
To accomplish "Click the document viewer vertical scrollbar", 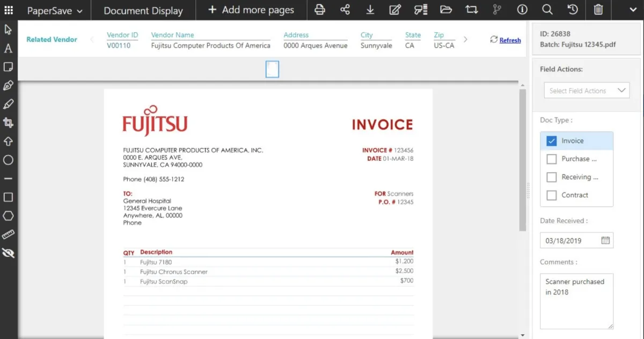I will click(522, 160).
